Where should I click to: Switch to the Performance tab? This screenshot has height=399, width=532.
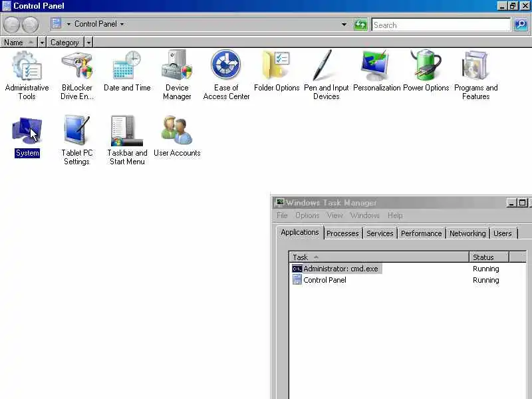pyautogui.click(x=421, y=233)
